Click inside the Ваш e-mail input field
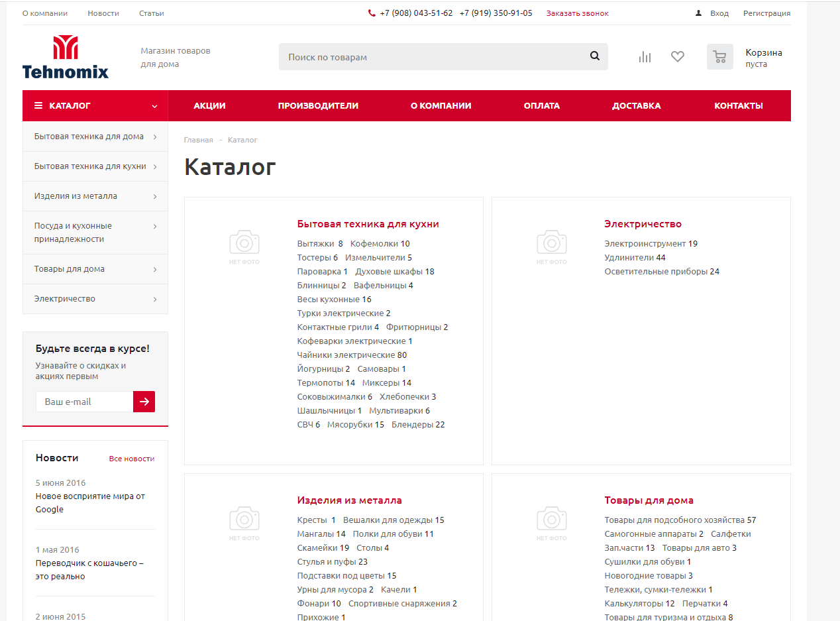Screen dimensions: 840x621 pyautogui.click(x=84, y=402)
